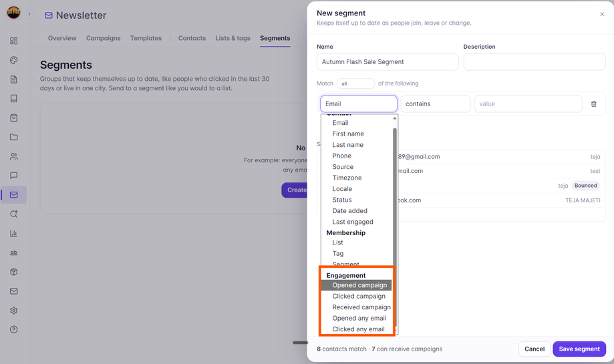Choose Locale in field list
This screenshot has width=614, height=364.
point(356,188)
